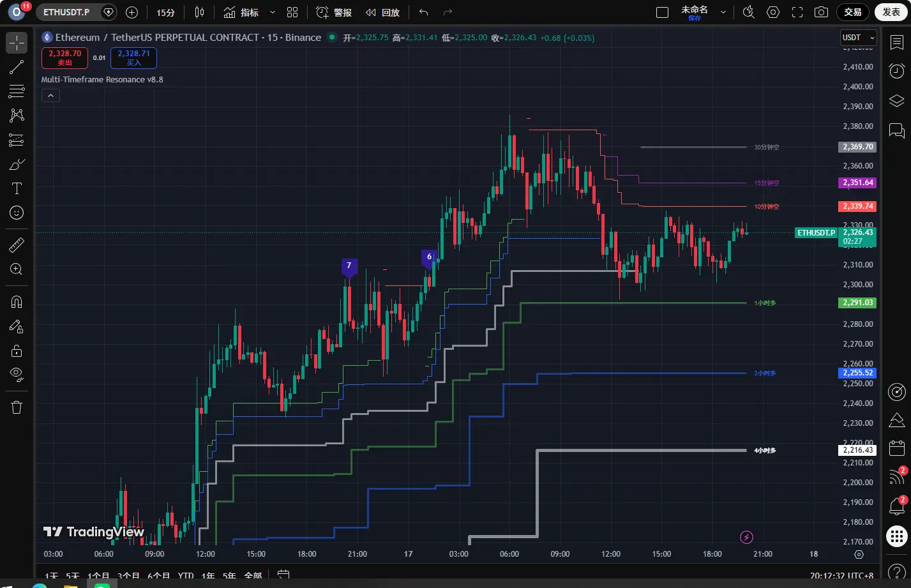Toggle bar replay mode 回放

pyautogui.click(x=382, y=12)
